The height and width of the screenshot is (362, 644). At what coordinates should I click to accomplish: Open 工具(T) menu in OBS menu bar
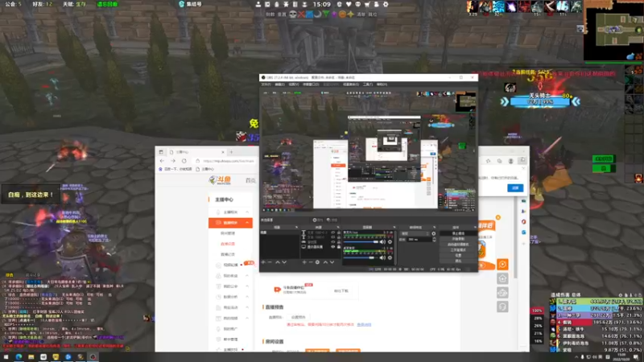[x=368, y=84]
